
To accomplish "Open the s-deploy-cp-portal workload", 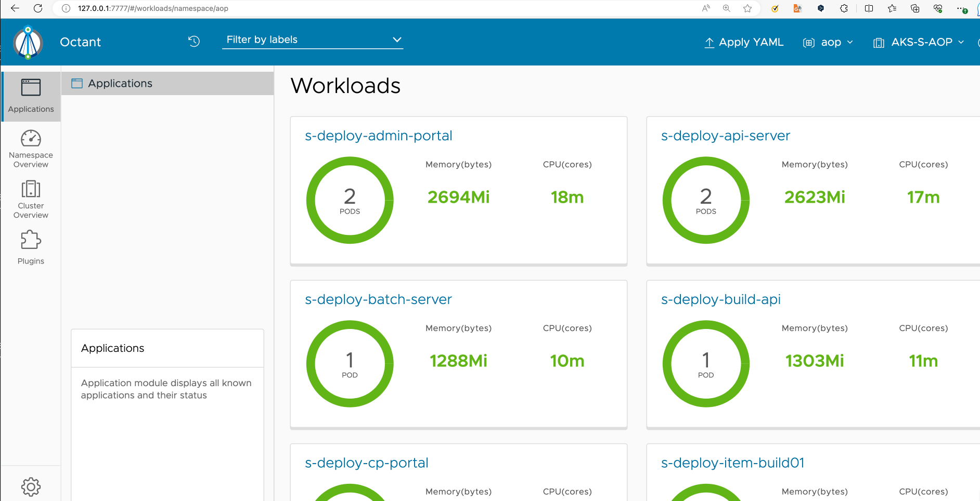I will click(x=366, y=463).
